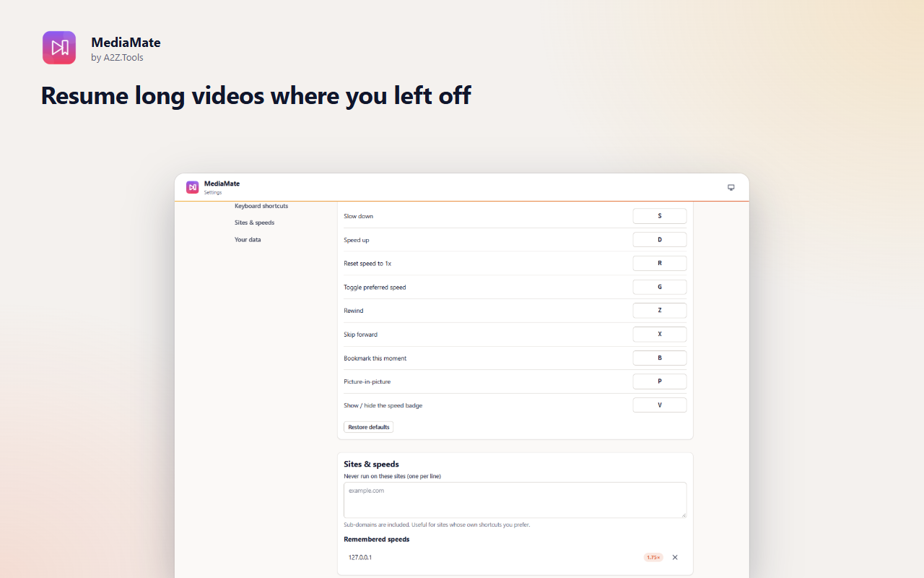
Task: Remove the 127.0.0.1 remembered speed
Action: pos(675,557)
